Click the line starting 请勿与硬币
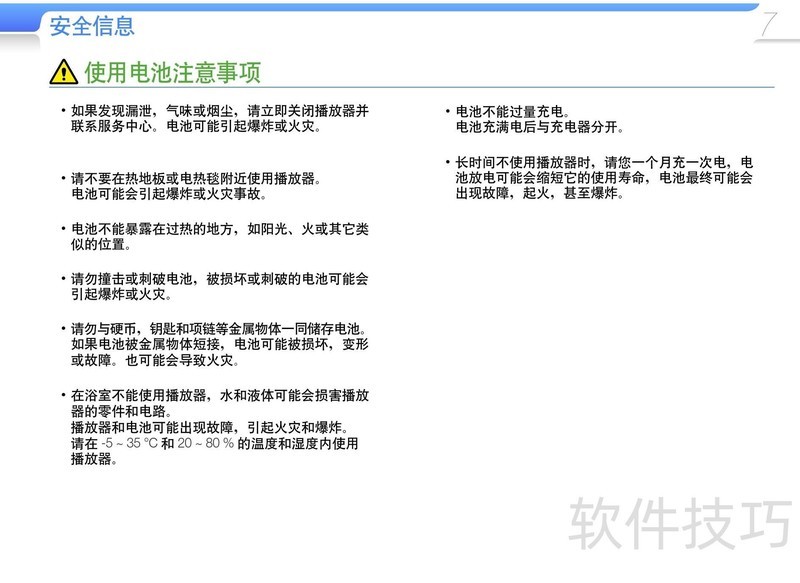This screenshot has width=800, height=583. coord(220,329)
